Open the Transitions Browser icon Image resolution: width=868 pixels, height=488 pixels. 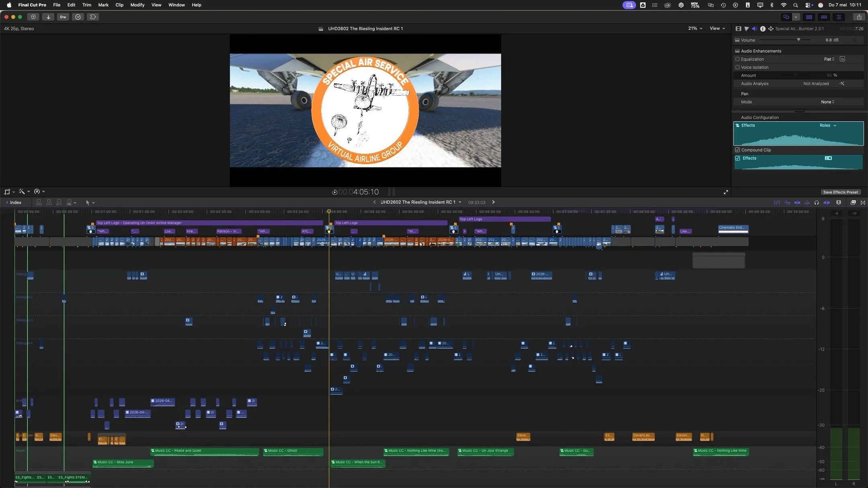pos(863,202)
